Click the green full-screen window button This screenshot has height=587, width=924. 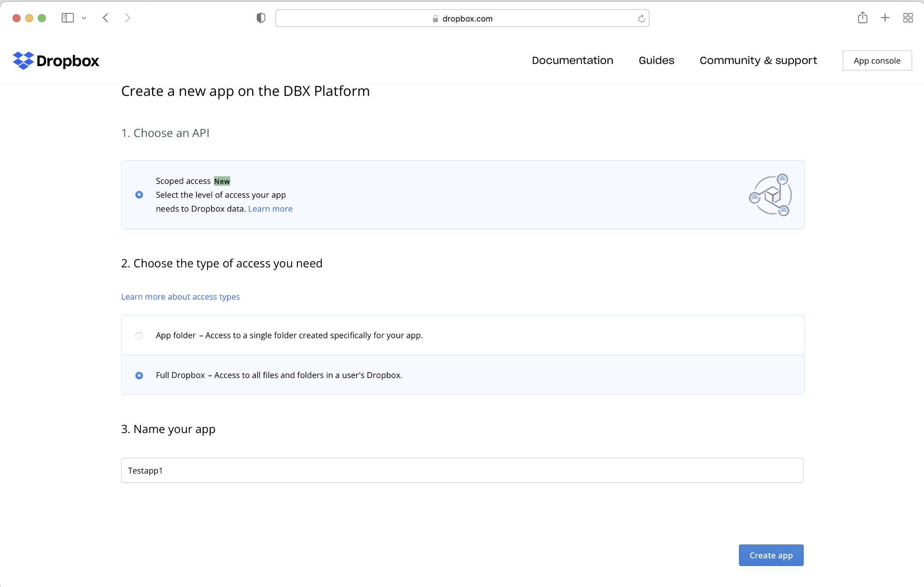42,18
